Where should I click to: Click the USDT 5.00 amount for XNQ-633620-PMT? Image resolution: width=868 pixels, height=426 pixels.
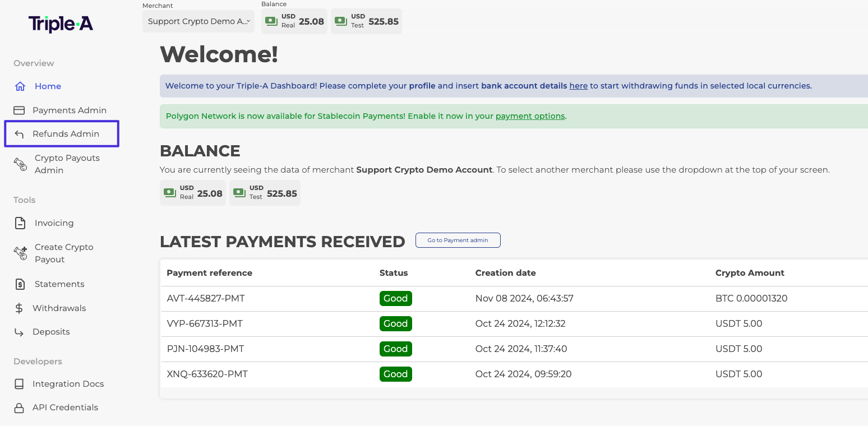[738, 374]
